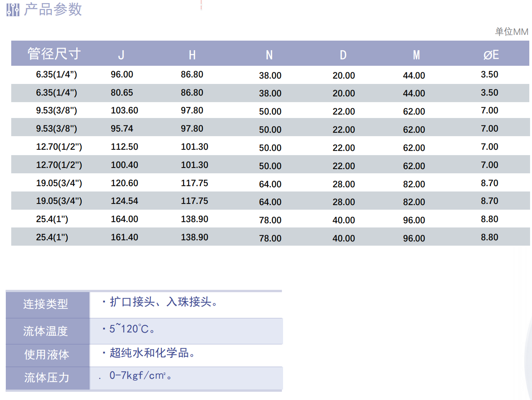Click 9.53(3/8") in the row with J 103.60
532x400 pixels.
[x=57, y=110]
